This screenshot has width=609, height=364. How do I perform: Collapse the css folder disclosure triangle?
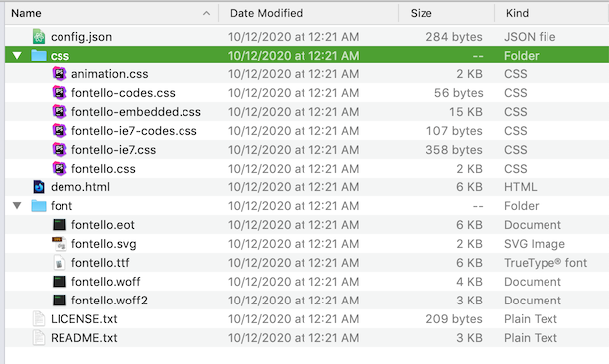[x=17, y=56]
